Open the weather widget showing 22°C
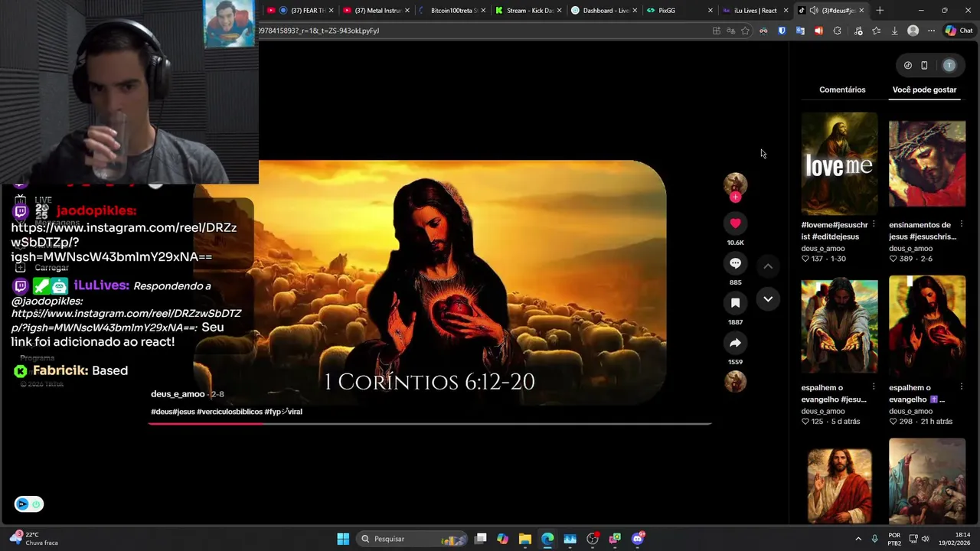Image resolution: width=980 pixels, height=551 pixels. point(34,539)
